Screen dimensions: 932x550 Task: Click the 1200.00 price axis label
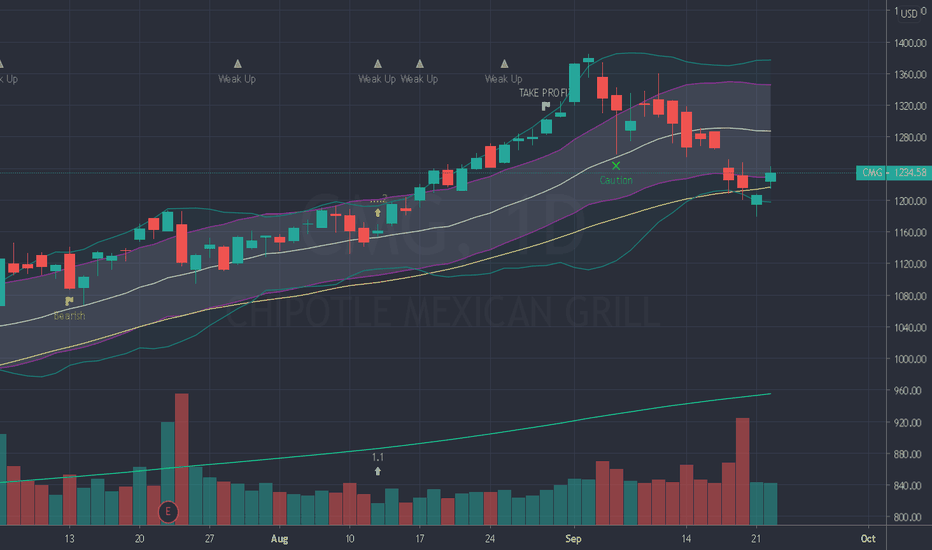click(x=910, y=201)
